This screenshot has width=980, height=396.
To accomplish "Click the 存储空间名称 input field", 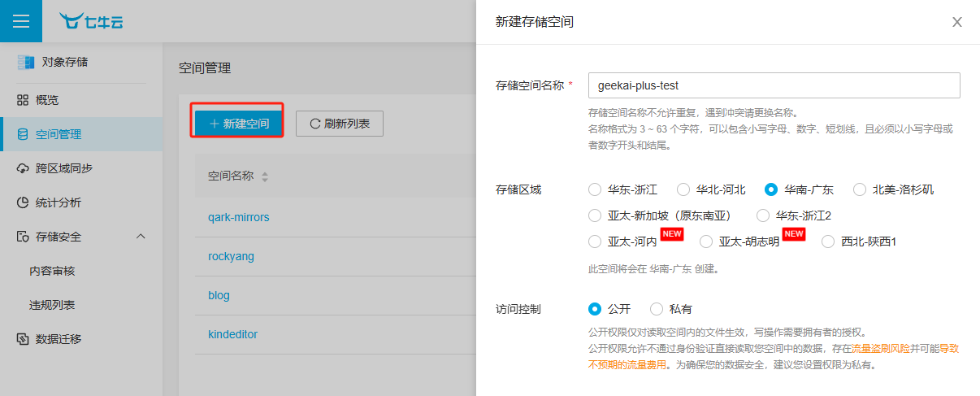I will point(774,85).
